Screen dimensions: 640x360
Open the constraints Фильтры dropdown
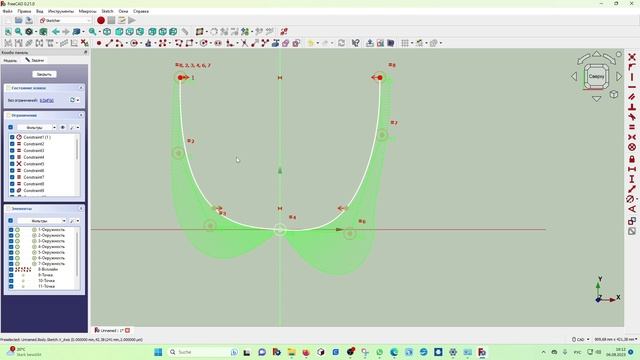[37, 127]
